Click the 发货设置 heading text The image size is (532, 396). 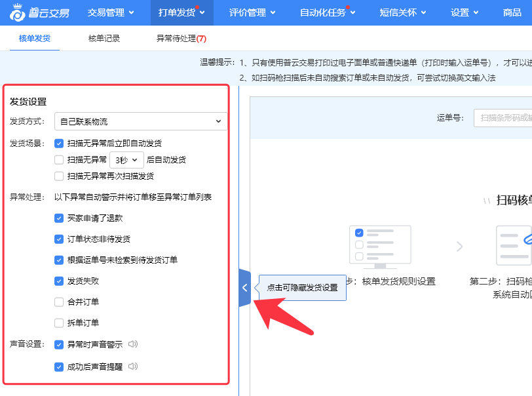(x=28, y=102)
